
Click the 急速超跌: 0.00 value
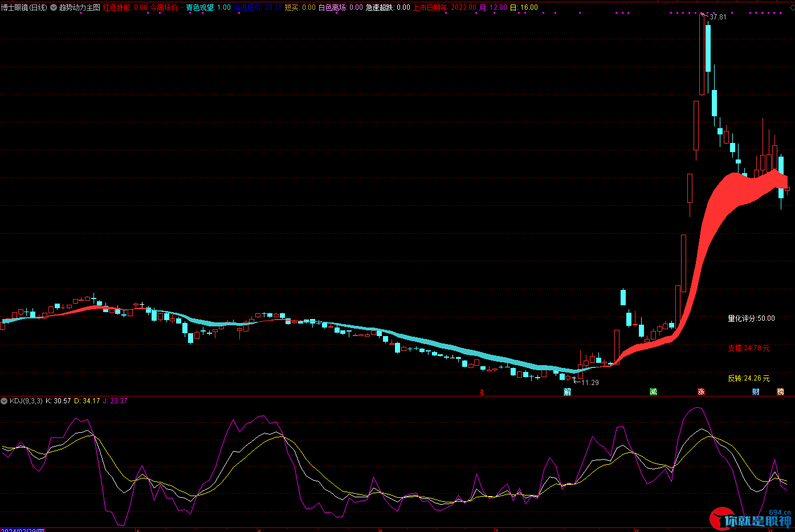click(388, 7)
